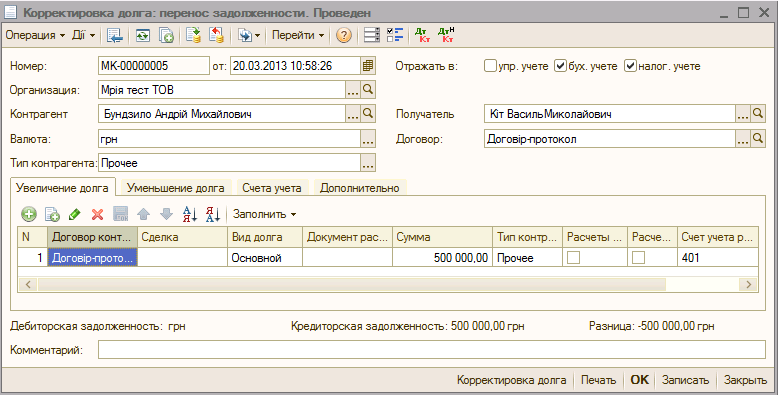
Task: Click the Корректировка долга button
Action: [x=512, y=380]
